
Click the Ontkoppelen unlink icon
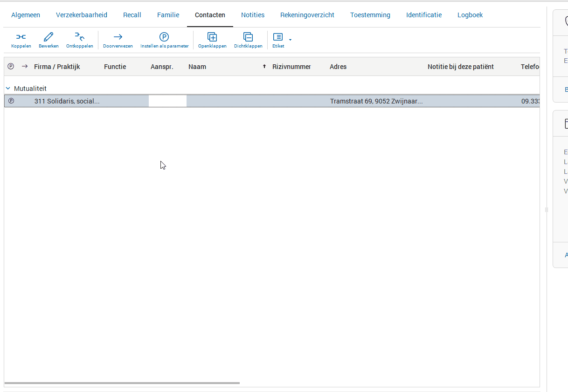80,37
